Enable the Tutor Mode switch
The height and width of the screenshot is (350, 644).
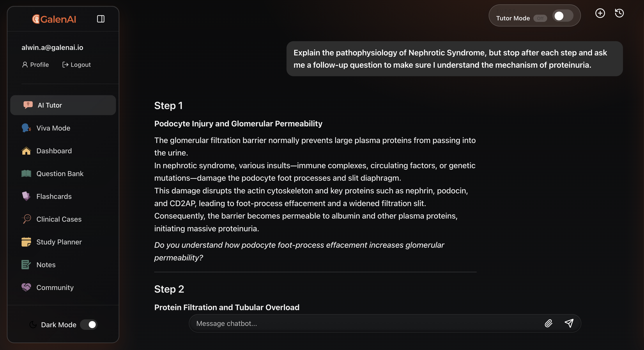pos(563,16)
